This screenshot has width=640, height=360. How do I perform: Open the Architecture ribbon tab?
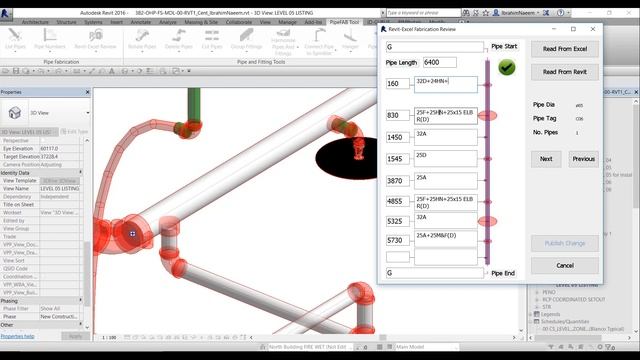point(35,22)
